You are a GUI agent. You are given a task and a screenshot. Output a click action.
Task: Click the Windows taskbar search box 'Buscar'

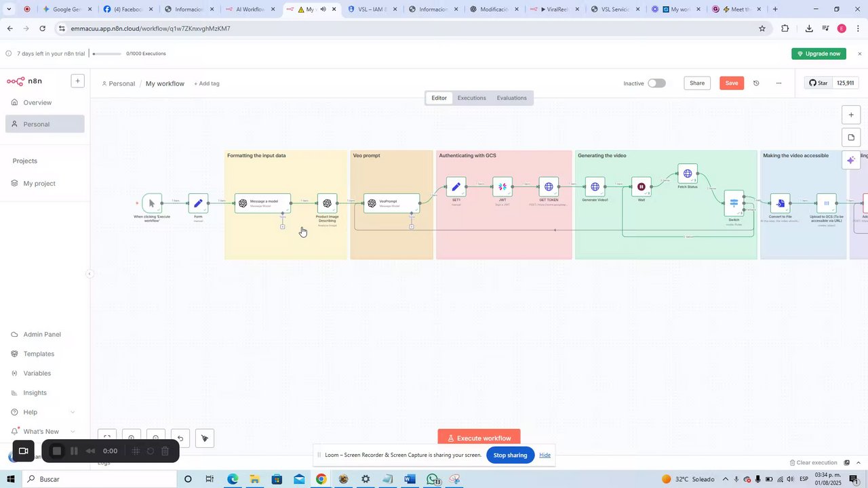[98, 479]
